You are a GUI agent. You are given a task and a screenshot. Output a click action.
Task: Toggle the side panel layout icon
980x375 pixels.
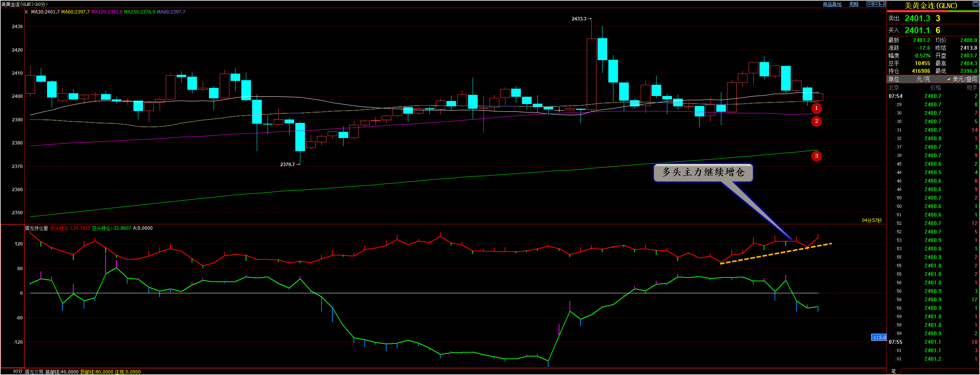882,4
